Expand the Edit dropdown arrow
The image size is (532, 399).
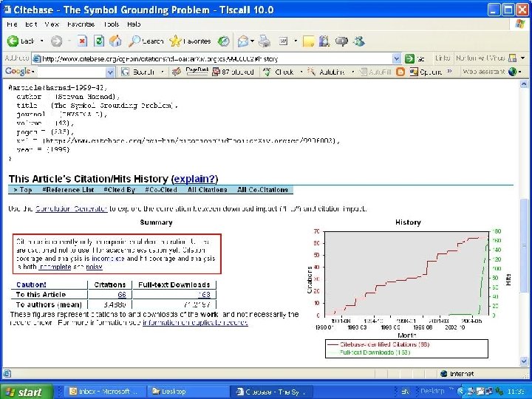coord(296,41)
